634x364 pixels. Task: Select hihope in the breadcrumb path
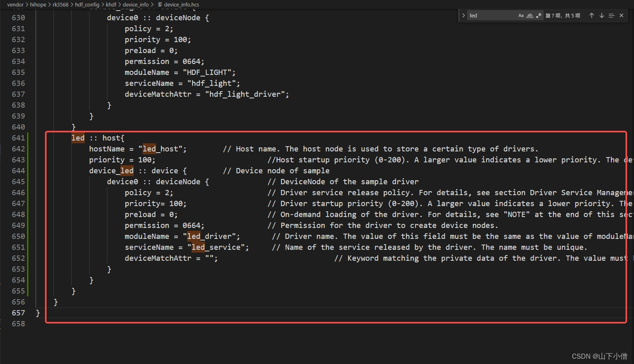(38, 4)
